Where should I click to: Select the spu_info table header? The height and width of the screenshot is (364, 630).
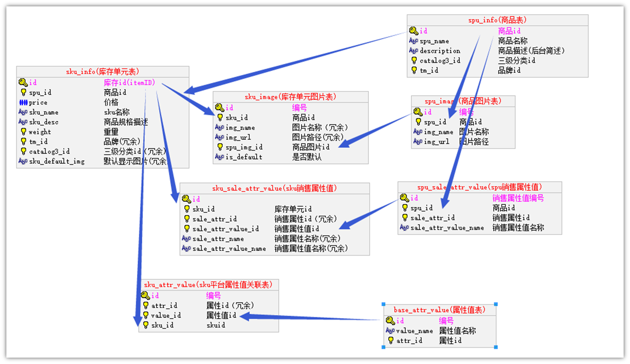497,20
